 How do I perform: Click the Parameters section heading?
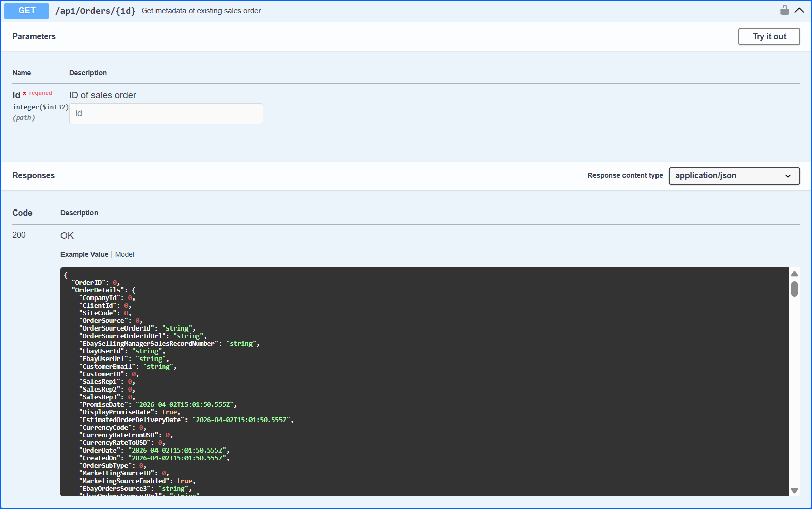pos(34,36)
